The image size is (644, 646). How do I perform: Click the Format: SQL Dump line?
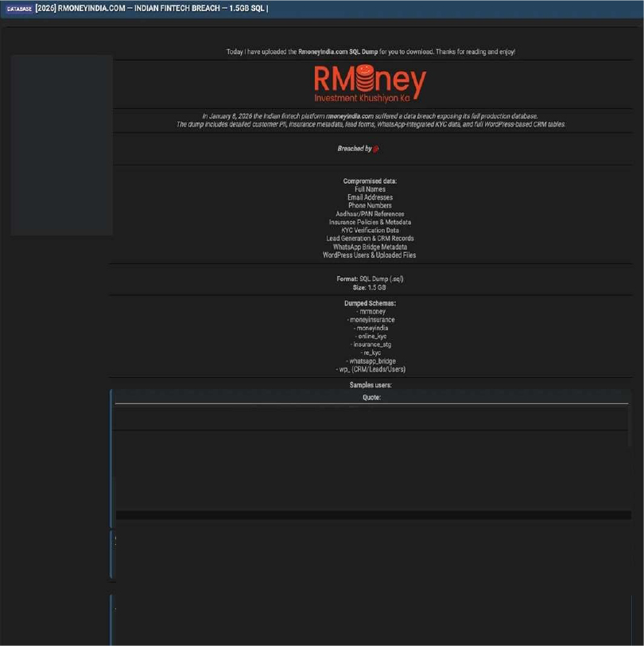point(370,279)
